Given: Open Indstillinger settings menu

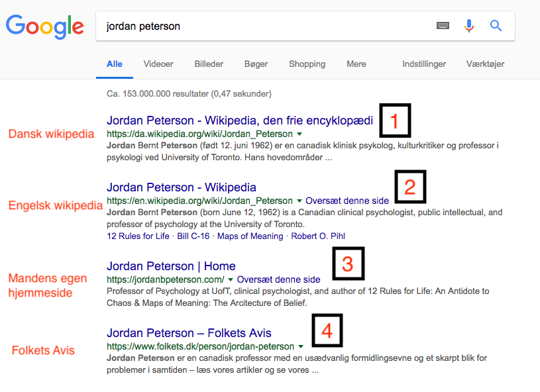Looking at the screenshot, I should [x=424, y=64].
